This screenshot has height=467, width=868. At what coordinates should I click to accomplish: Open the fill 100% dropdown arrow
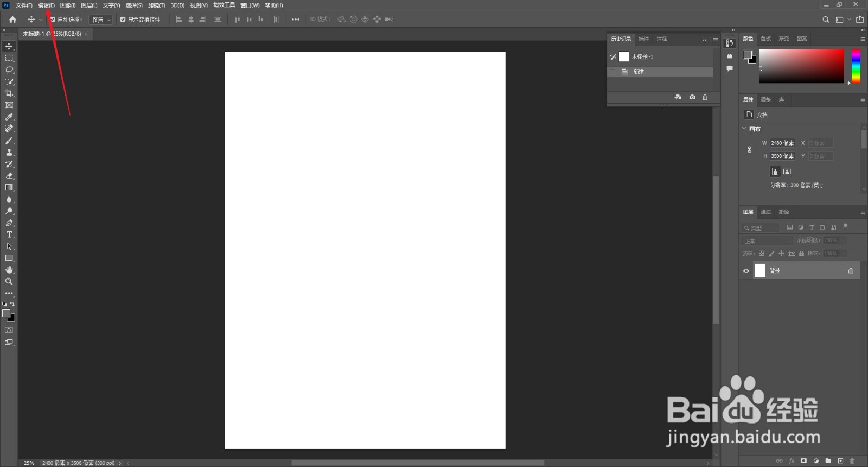pyautogui.click(x=844, y=254)
